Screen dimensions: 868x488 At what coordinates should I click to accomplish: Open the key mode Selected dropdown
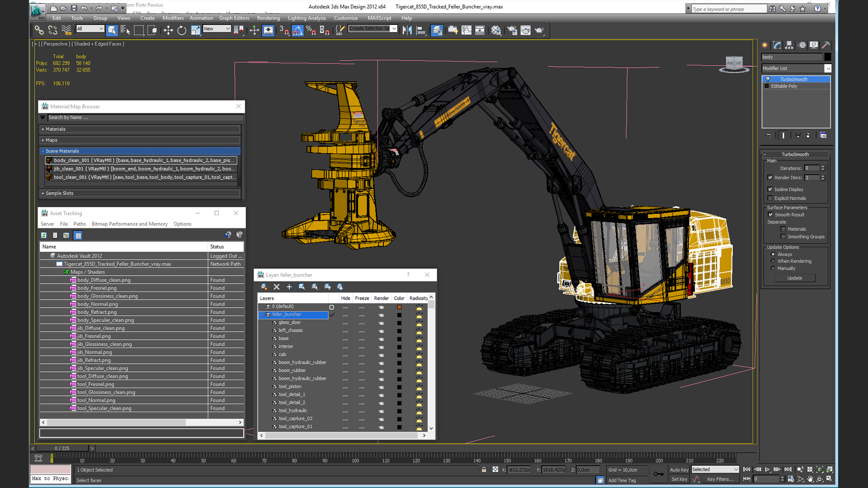click(x=715, y=469)
